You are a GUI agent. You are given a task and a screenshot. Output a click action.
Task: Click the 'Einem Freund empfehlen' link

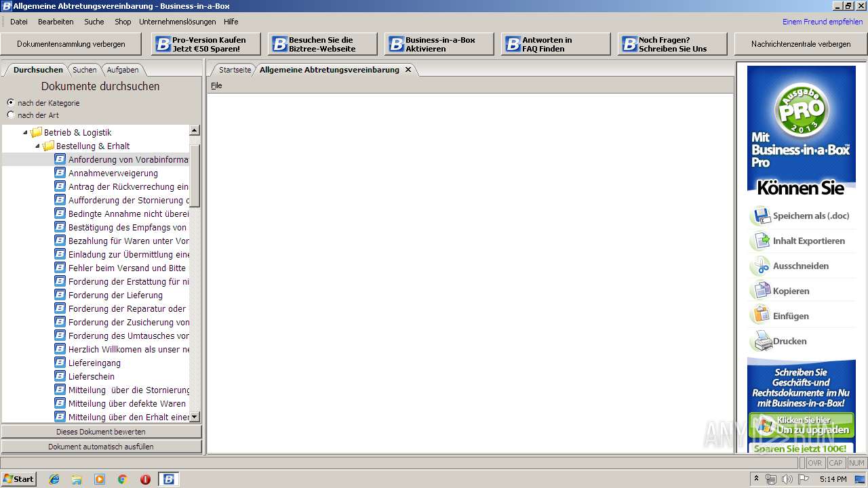pos(823,22)
